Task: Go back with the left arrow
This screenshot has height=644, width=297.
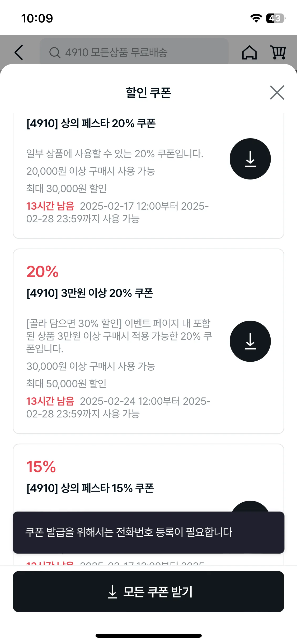Action: pyautogui.click(x=19, y=52)
